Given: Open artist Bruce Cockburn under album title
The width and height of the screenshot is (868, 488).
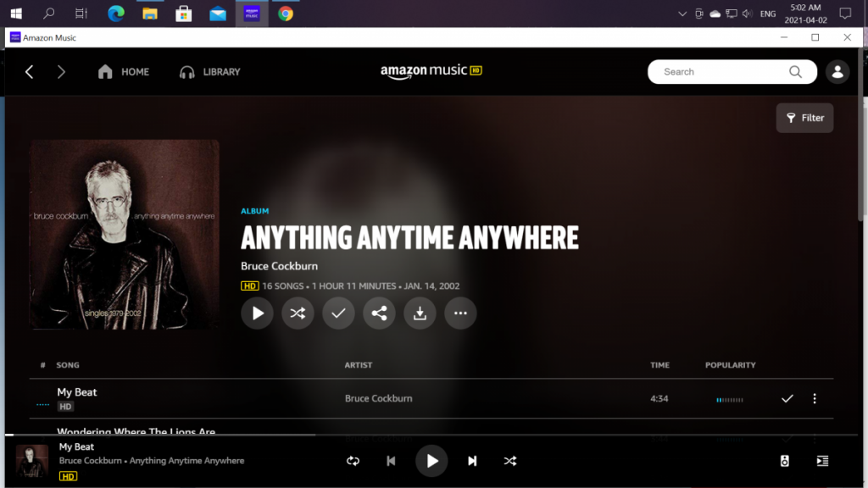Looking at the screenshot, I should tap(279, 266).
